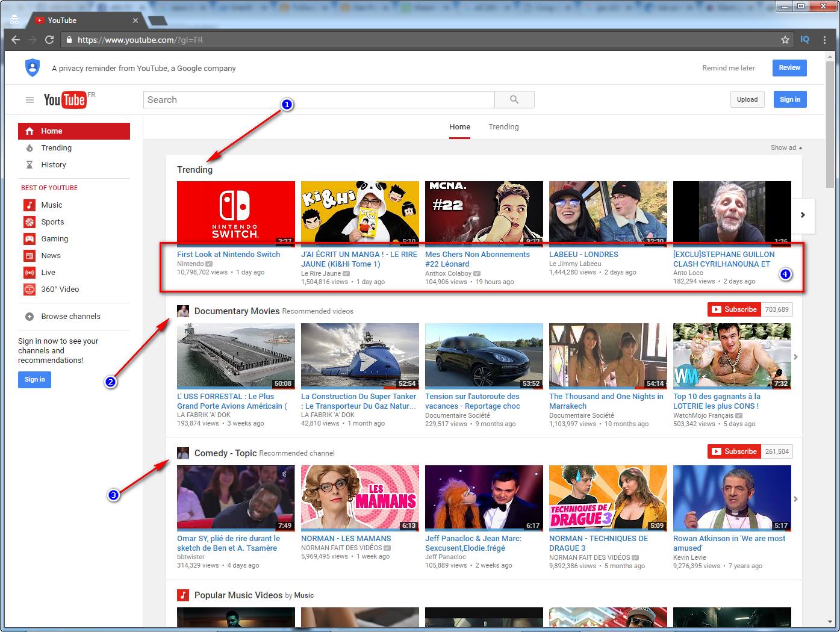The height and width of the screenshot is (632, 840).
Task: Subscribe to Comedy - Topic channel
Action: pyautogui.click(x=734, y=451)
